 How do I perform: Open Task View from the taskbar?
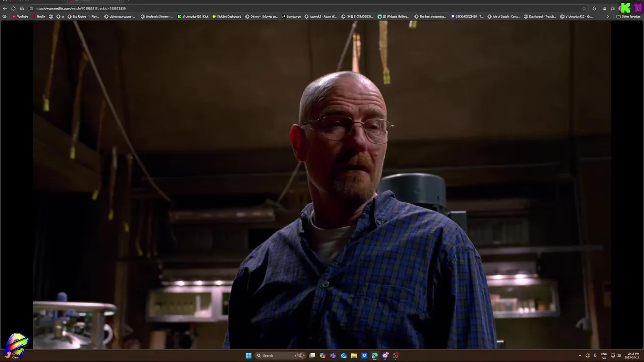312,356
